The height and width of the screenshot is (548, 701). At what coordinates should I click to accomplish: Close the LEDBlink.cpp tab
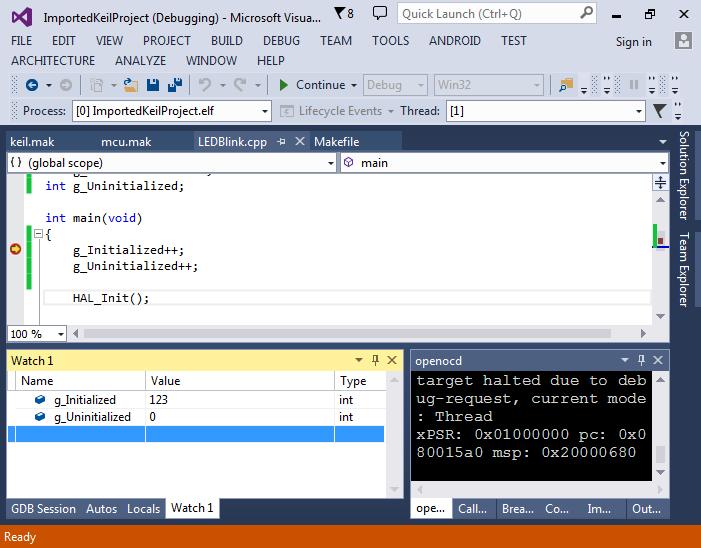(x=300, y=141)
